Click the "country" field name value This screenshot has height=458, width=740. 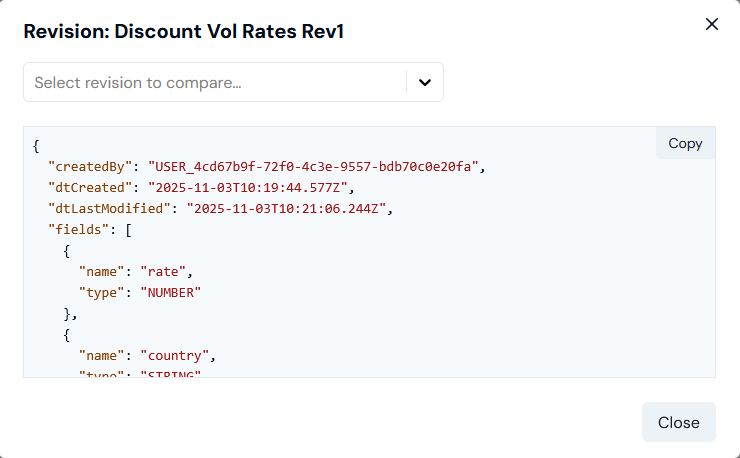(179, 355)
